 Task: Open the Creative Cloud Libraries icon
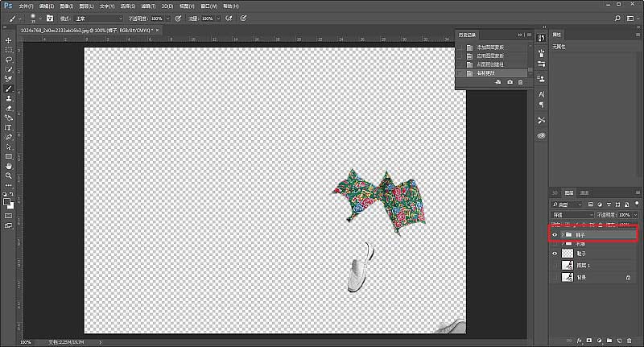tap(541, 135)
